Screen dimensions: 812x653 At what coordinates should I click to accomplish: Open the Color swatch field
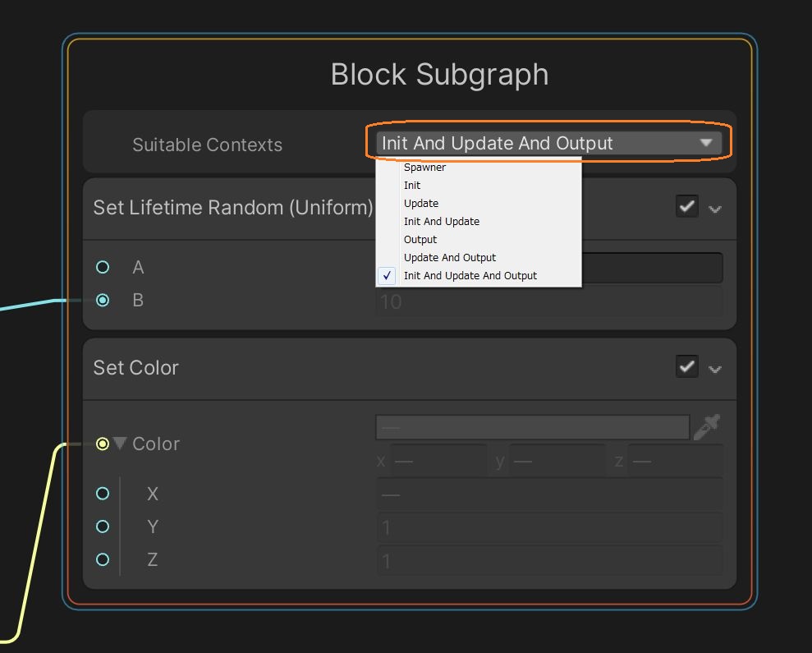click(x=532, y=427)
